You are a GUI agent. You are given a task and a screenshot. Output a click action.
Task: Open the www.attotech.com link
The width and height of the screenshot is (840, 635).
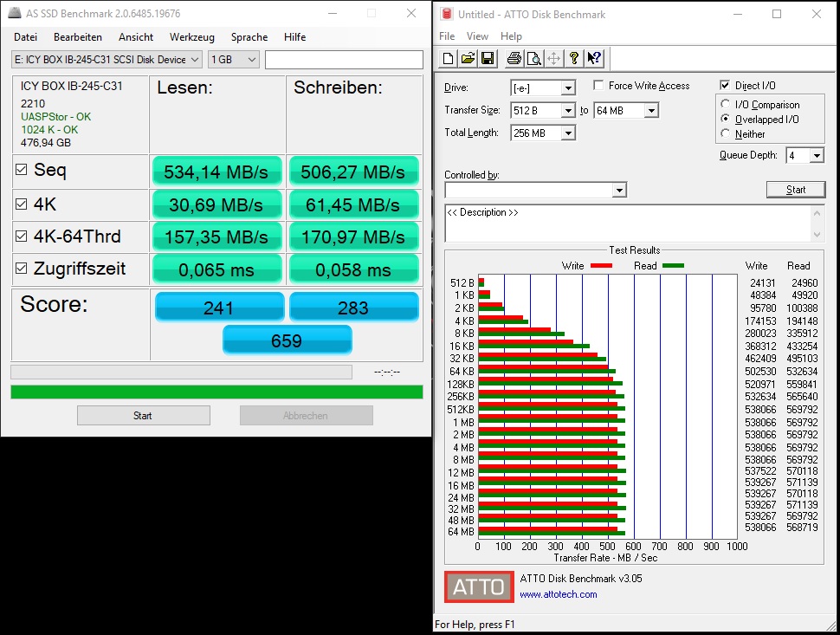(559, 594)
